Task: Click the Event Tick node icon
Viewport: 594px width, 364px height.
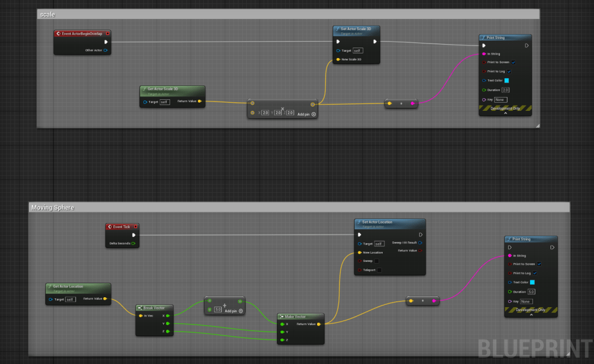Action: point(109,226)
